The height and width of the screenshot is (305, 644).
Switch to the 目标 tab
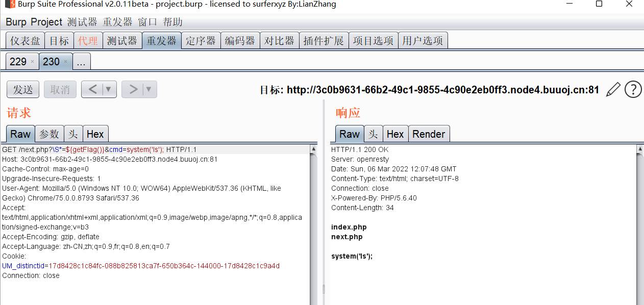[x=59, y=41]
